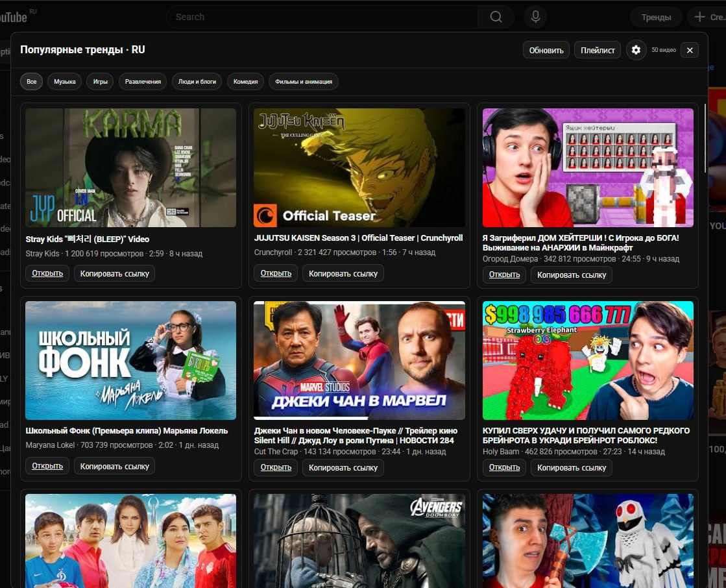Click JUJUTSU KAISEN Season 3 title
This screenshot has width=726, height=588.
(x=358, y=238)
